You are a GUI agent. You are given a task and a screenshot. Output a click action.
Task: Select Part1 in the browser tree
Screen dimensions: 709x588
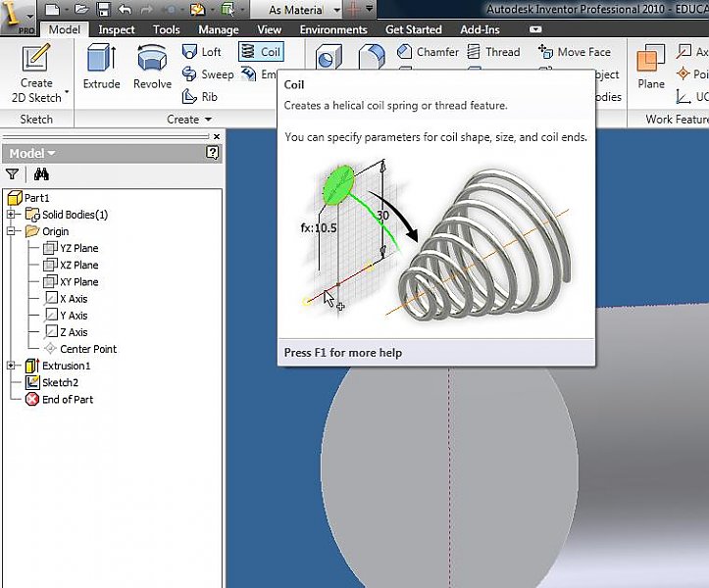(29, 198)
